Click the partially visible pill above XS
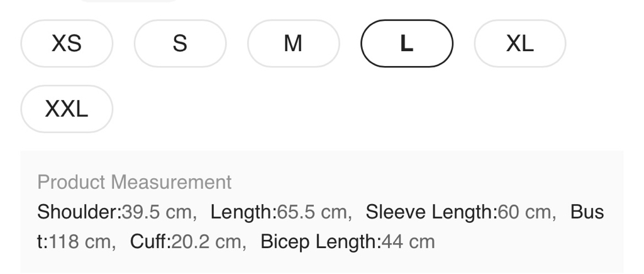Viewport: 644px width, 274px height. point(129,1)
